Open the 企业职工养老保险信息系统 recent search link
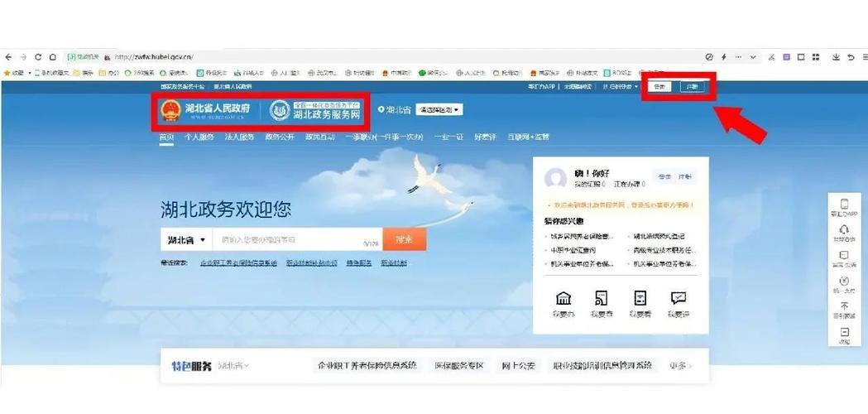 pos(238,262)
